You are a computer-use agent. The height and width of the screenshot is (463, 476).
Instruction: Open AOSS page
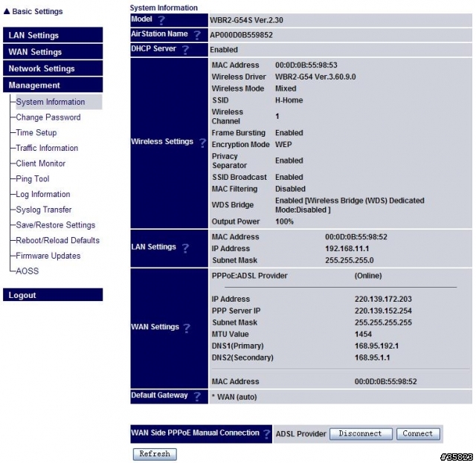pyautogui.click(x=28, y=271)
